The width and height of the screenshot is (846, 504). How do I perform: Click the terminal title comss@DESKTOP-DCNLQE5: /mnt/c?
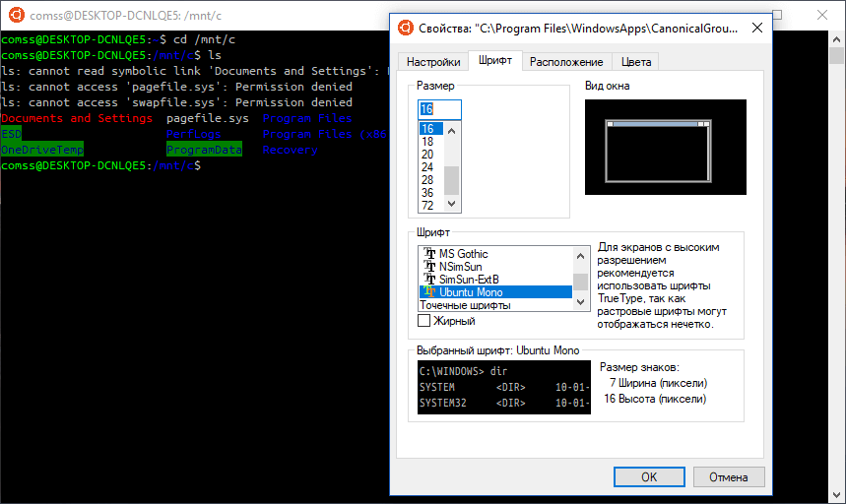pyautogui.click(x=126, y=16)
